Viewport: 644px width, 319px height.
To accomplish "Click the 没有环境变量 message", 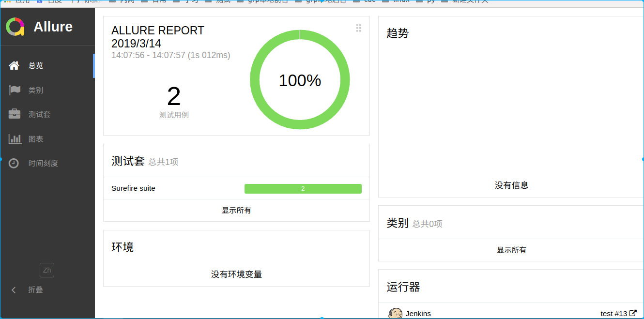I will click(236, 274).
